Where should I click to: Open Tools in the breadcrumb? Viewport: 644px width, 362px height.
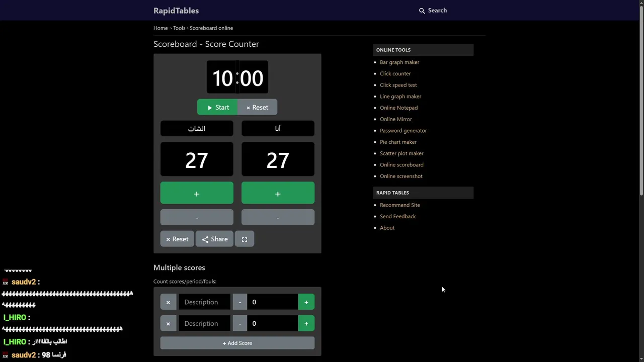[x=179, y=28]
